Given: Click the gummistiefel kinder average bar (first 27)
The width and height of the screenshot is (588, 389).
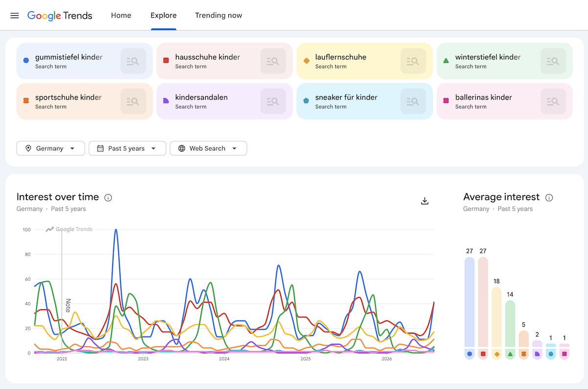Looking at the screenshot, I should click(469, 302).
